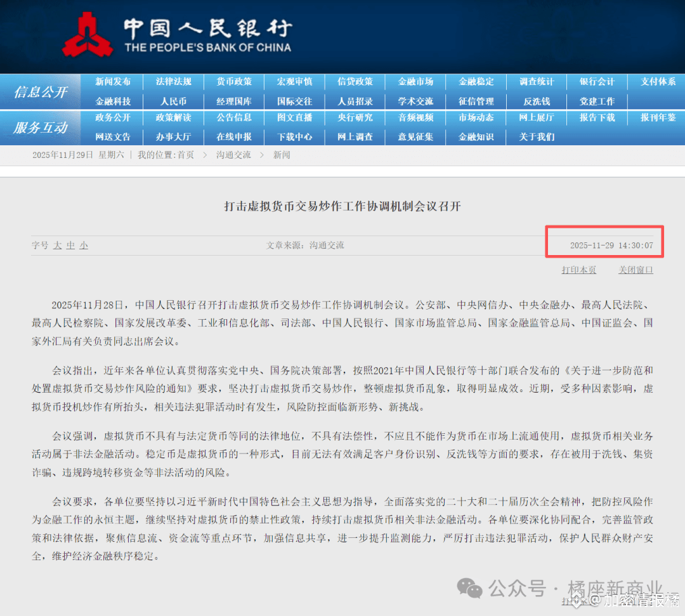The image size is (685, 616).
Task: Select the 小 font size option
Action: coord(84,245)
